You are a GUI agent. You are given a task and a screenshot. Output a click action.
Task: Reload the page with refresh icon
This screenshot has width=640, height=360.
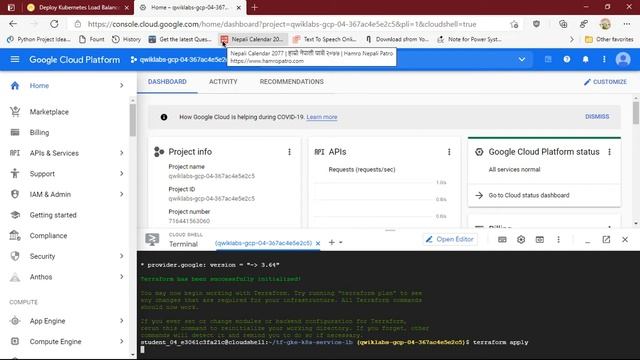(54, 24)
